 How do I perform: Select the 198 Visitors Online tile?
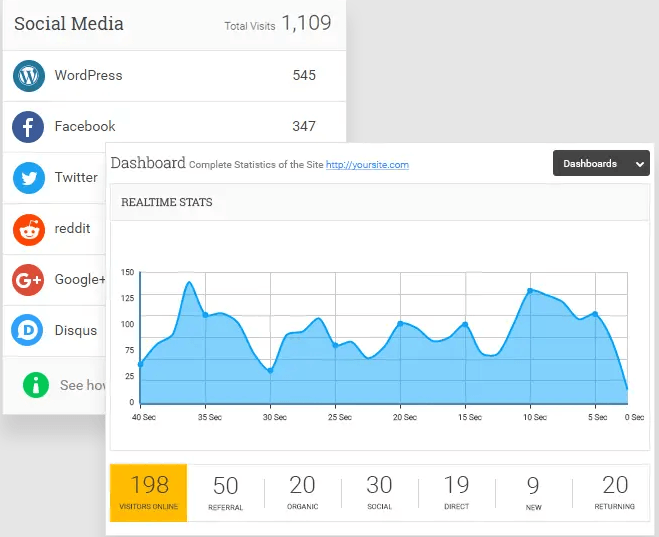pos(148,492)
